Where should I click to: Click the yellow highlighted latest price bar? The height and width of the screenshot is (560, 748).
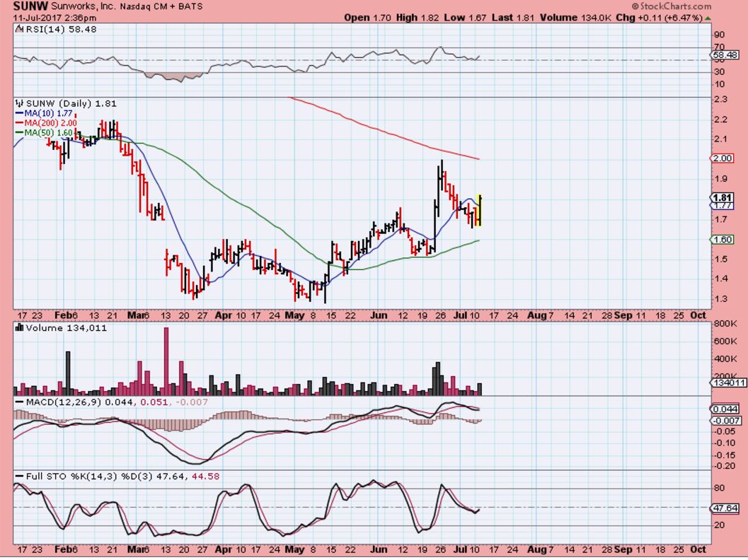479,210
